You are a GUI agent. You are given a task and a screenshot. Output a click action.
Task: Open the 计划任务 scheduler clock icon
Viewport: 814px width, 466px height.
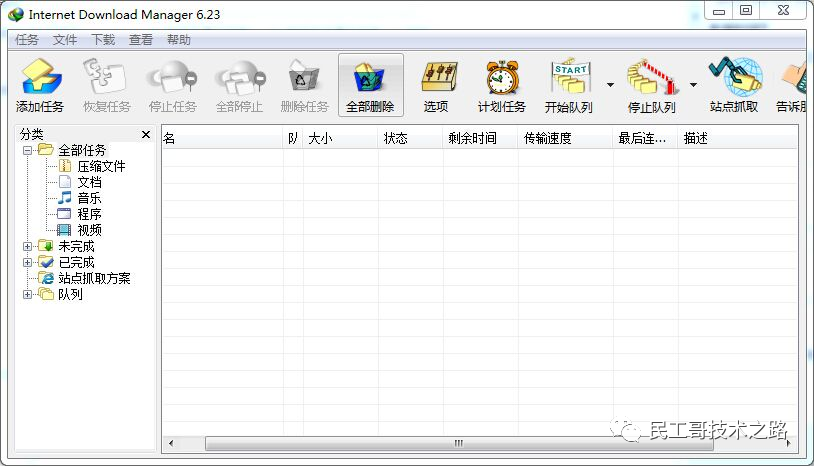[502, 85]
